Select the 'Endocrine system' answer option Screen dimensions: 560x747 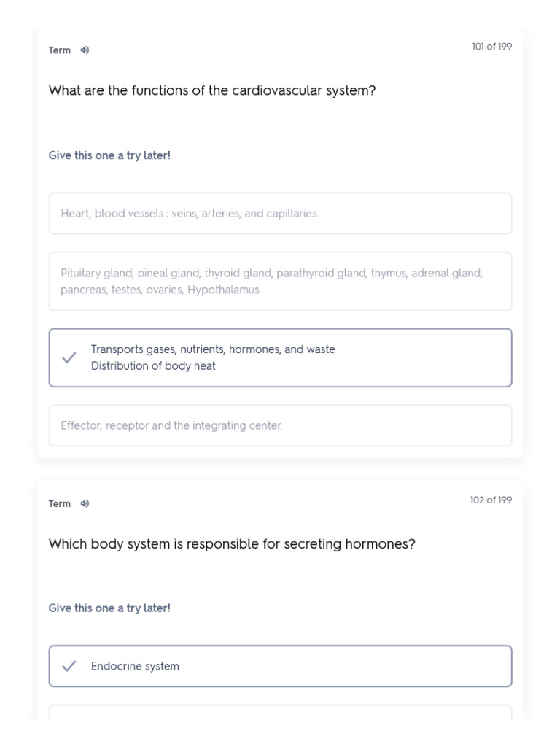click(280, 666)
